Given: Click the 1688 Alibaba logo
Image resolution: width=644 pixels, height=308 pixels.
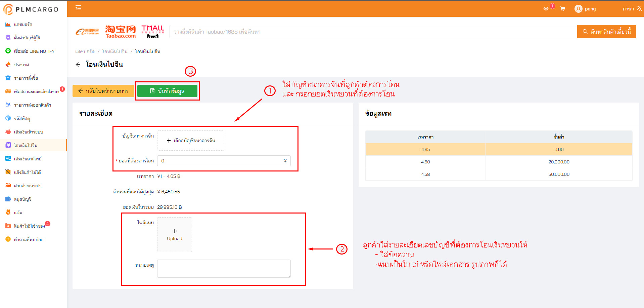Looking at the screenshot, I should 87,32.
